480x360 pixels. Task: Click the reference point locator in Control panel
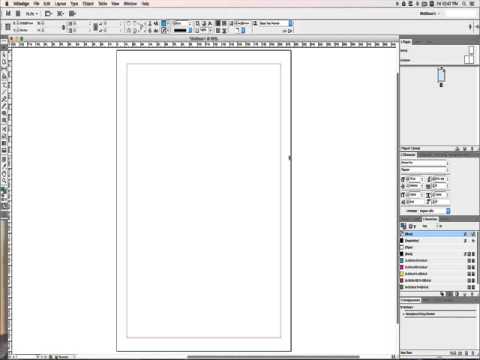[x=8, y=27]
